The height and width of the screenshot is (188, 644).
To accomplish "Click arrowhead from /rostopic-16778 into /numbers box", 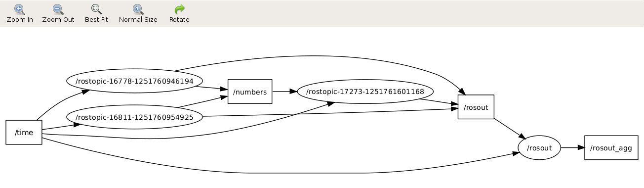I will [224, 90].
